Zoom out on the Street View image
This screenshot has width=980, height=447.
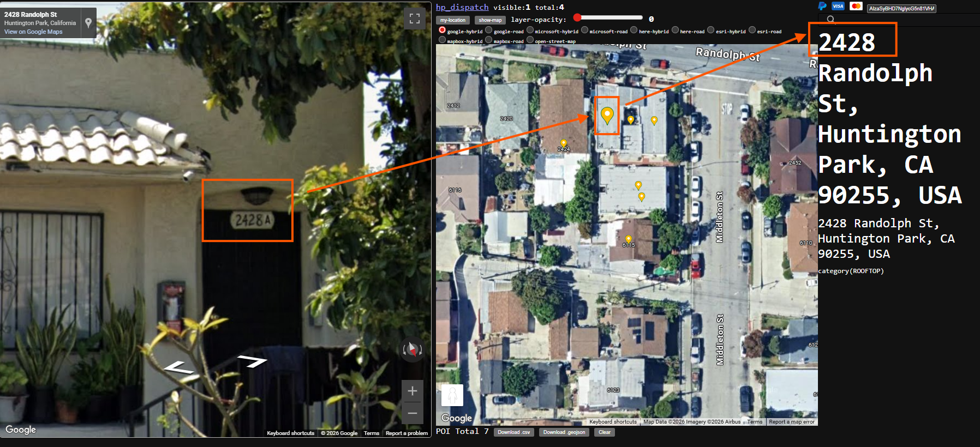(413, 413)
